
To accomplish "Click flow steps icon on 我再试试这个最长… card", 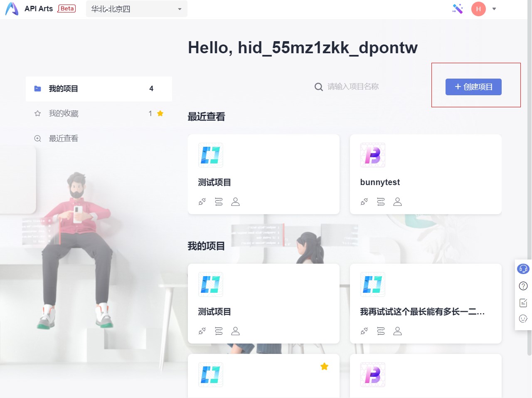I will [381, 331].
